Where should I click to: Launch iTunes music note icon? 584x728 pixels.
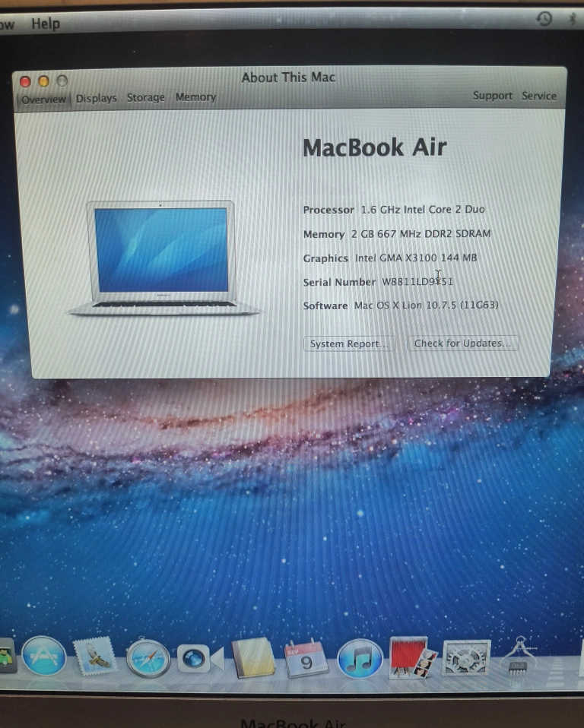(359, 658)
